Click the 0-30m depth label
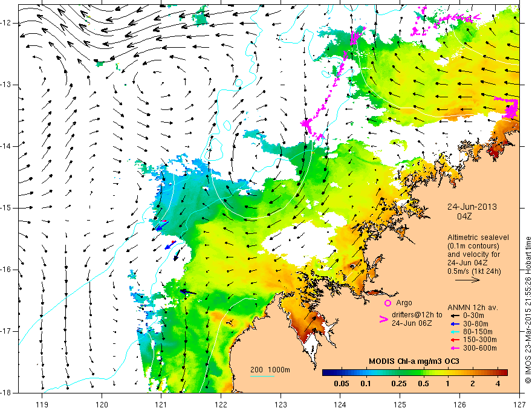This screenshot has width=532, height=411. point(473,316)
